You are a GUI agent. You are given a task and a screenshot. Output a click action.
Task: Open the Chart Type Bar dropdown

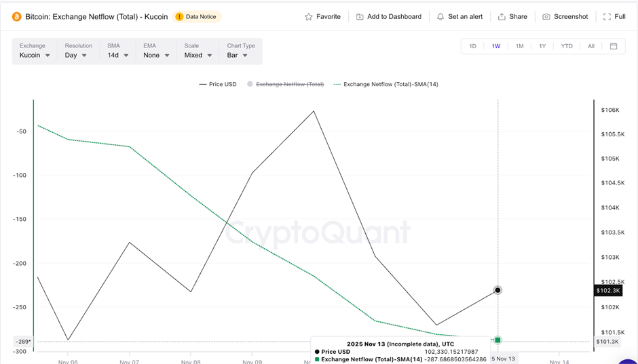(241, 55)
